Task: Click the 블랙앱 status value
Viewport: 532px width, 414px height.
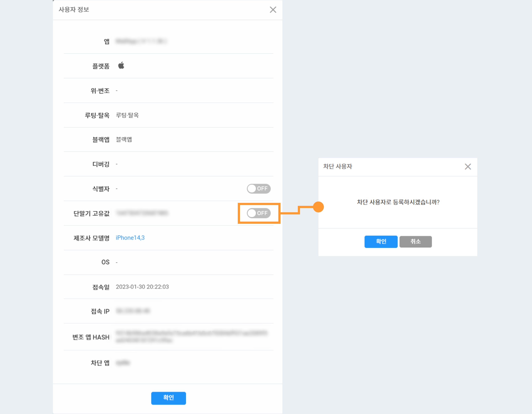Action: 124,140
